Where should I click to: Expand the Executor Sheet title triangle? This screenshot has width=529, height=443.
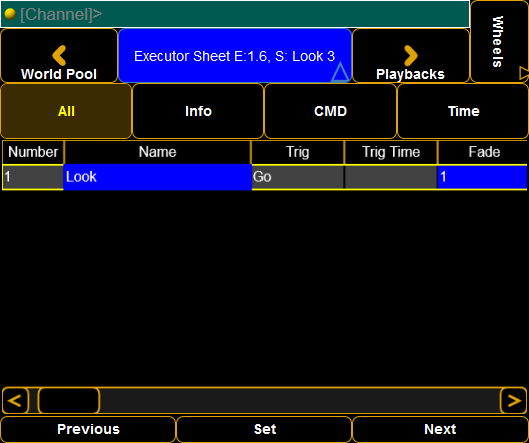tap(340, 72)
